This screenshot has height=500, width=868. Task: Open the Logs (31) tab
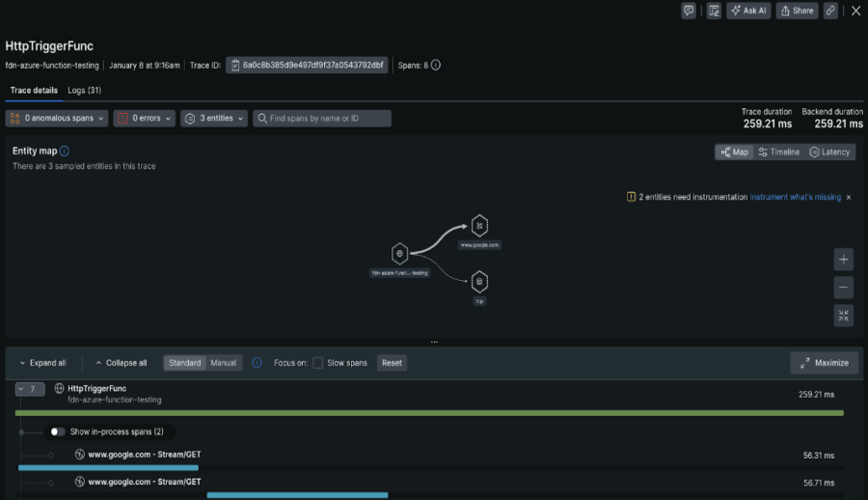(x=84, y=90)
